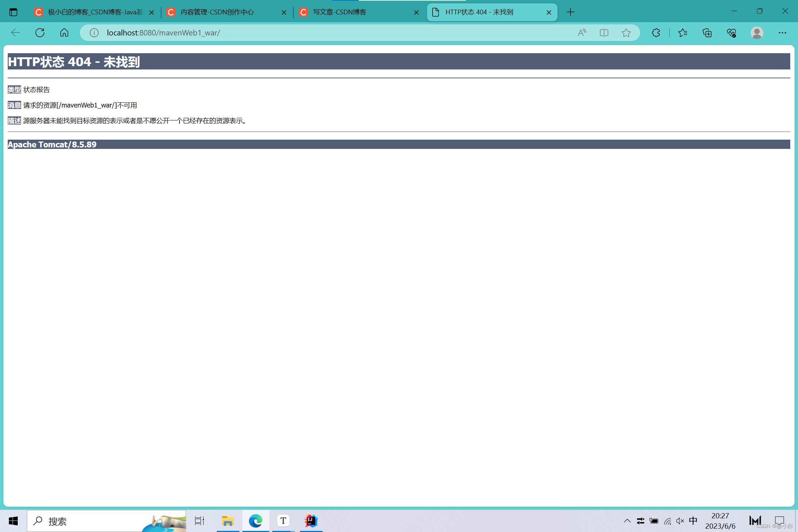Screen dimensions: 798x532
Task: Select Microsoft Edge taskbar icon
Action: pos(256,521)
